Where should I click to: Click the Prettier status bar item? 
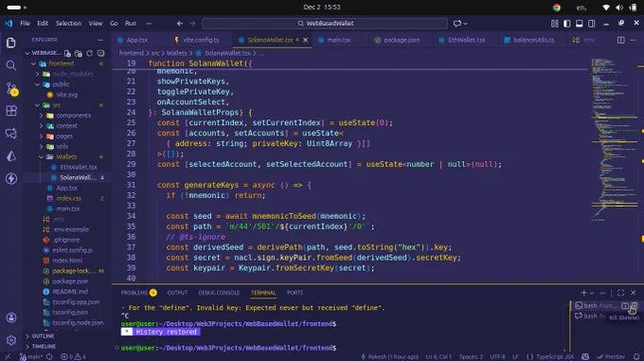click(612, 356)
